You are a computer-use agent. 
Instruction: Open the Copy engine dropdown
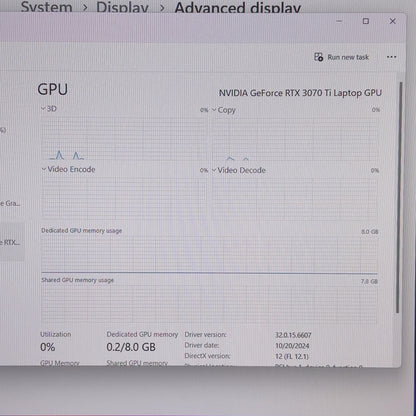coord(214,110)
